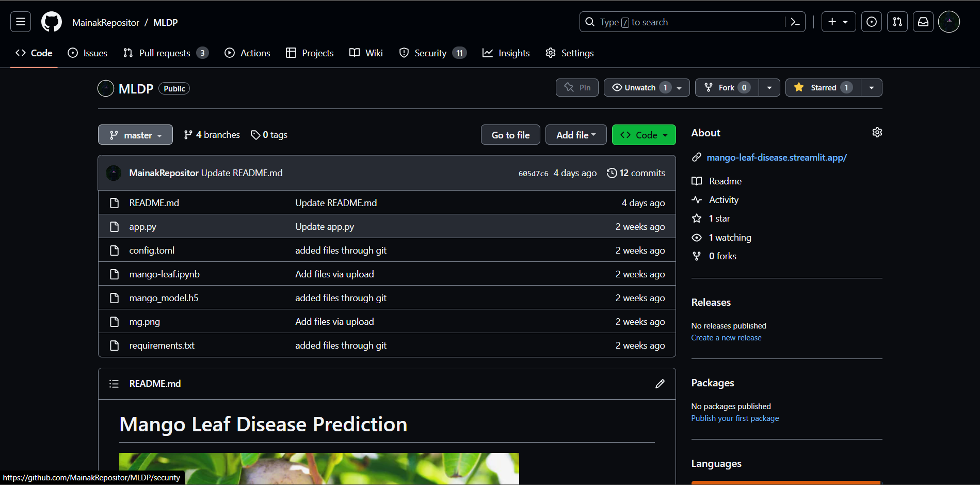Open the hamburger navigation menu
Image resolution: width=980 pixels, height=485 pixels.
click(x=21, y=22)
